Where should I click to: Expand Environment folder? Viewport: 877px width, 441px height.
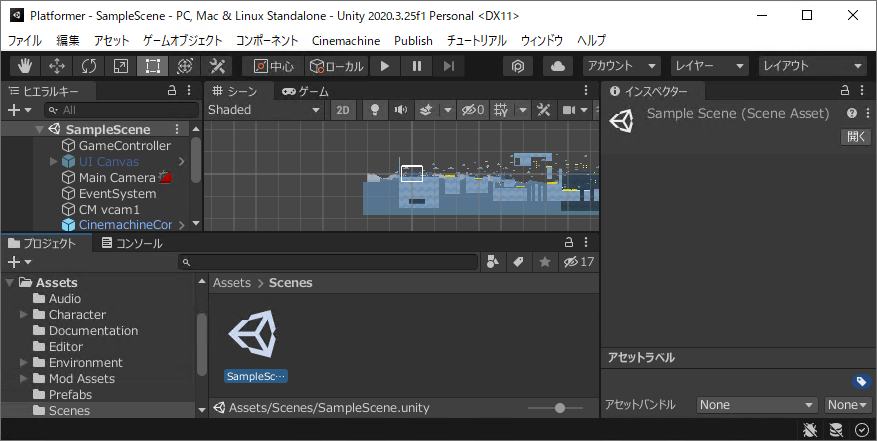[x=23, y=363]
